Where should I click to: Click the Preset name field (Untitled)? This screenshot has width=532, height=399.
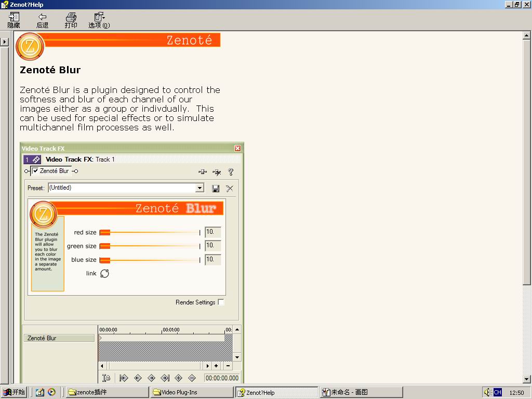coord(122,188)
